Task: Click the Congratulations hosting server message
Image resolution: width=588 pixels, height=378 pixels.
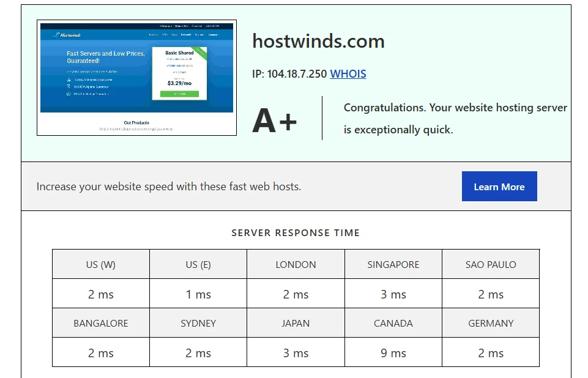Action: click(x=455, y=119)
